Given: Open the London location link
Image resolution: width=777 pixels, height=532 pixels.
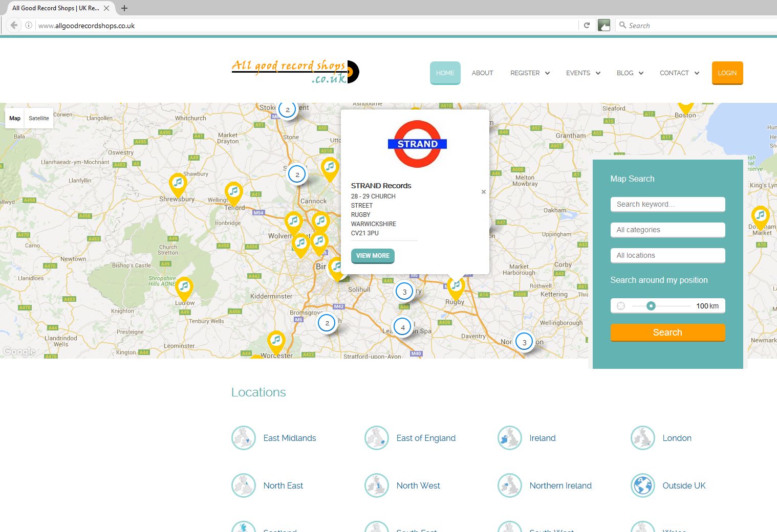Looking at the screenshot, I should pos(677,438).
